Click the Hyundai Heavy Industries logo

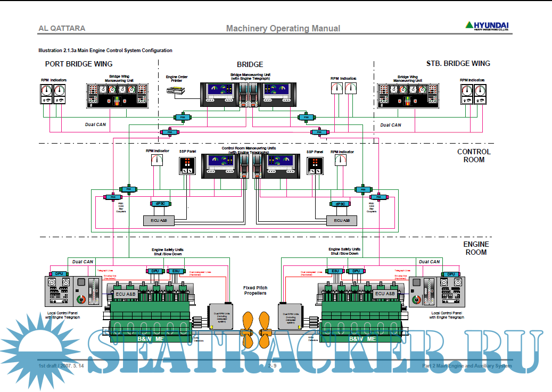point(487,26)
